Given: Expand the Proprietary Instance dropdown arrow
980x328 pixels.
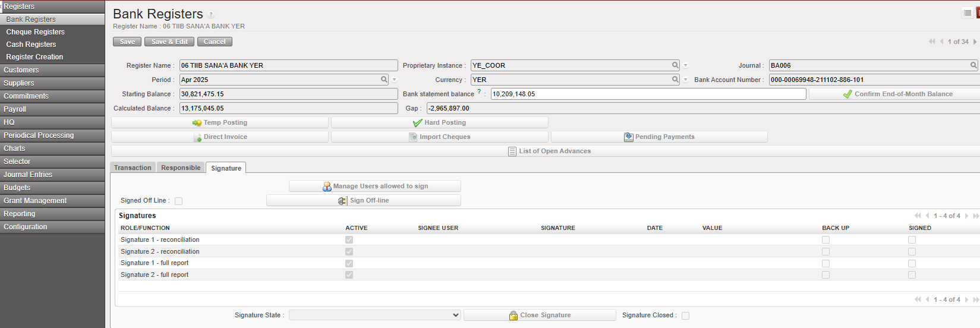Looking at the screenshot, I should pyautogui.click(x=685, y=66).
